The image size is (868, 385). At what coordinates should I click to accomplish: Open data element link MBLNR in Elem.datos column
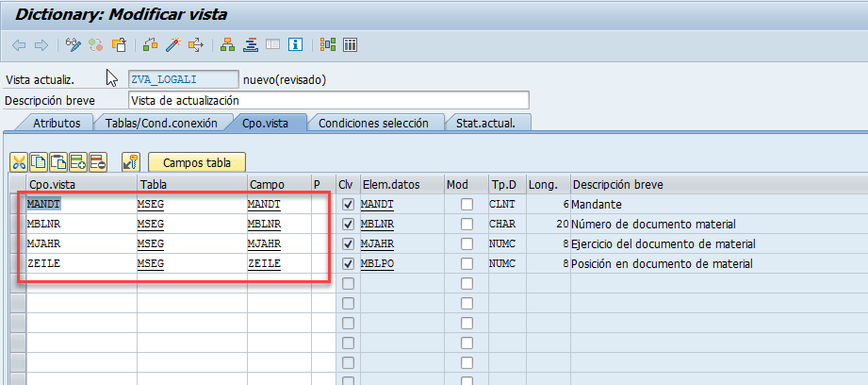(376, 225)
